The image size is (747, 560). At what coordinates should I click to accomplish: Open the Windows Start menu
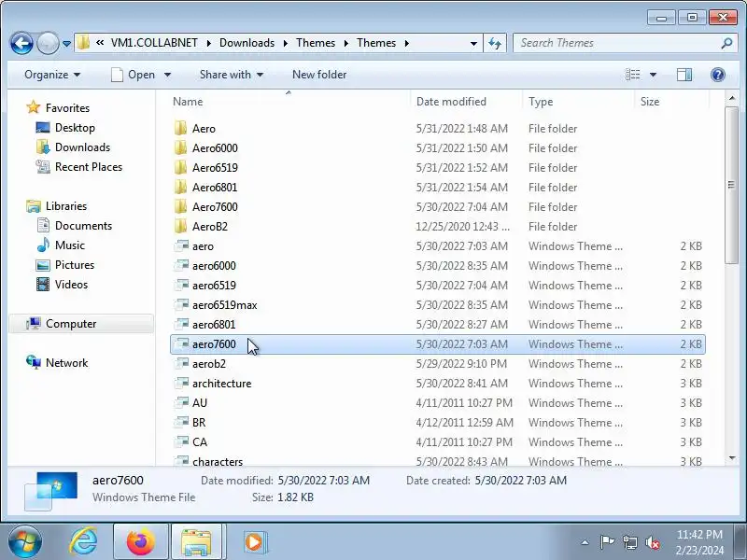pos(25,542)
